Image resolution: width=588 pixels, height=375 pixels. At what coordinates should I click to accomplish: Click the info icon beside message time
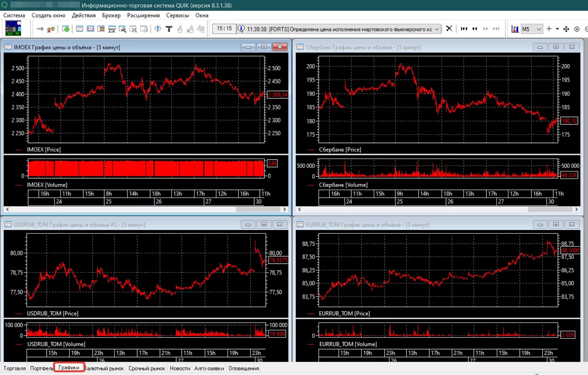(241, 29)
